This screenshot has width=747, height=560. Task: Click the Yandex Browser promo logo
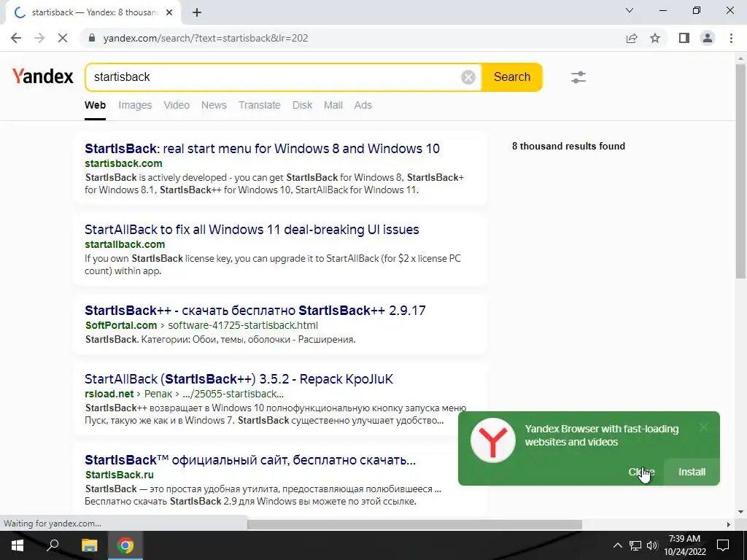493,440
